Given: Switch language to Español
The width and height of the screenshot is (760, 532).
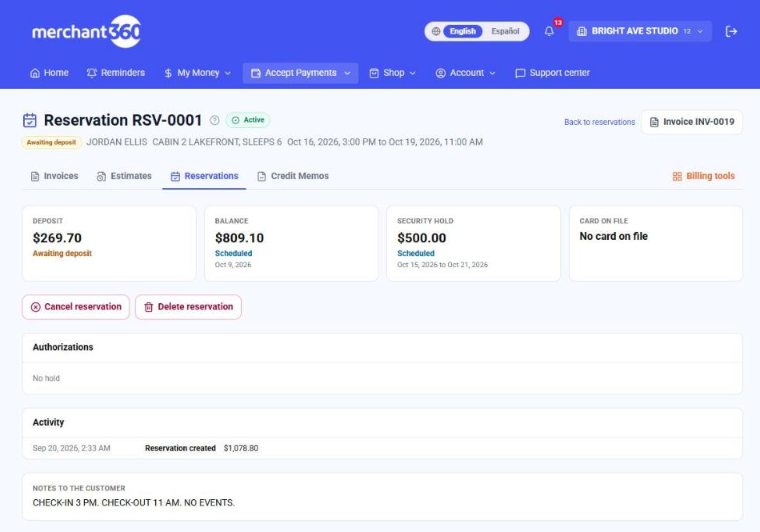Looking at the screenshot, I should (x=506, y=31).
